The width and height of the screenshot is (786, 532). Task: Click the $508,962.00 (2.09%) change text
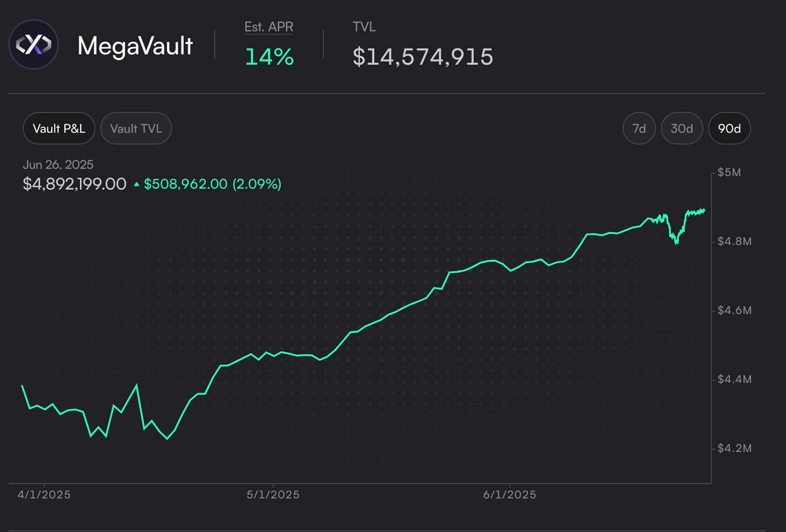[212, 184]
